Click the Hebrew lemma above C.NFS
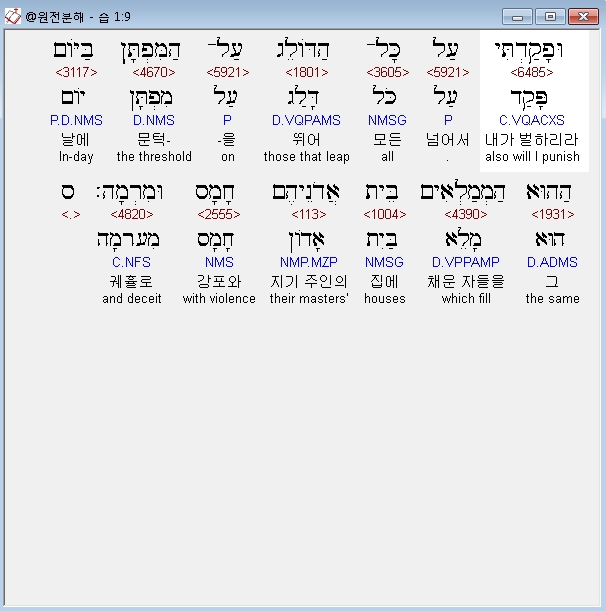The width and height of the screenshot is (606, 611). (128, 240)
